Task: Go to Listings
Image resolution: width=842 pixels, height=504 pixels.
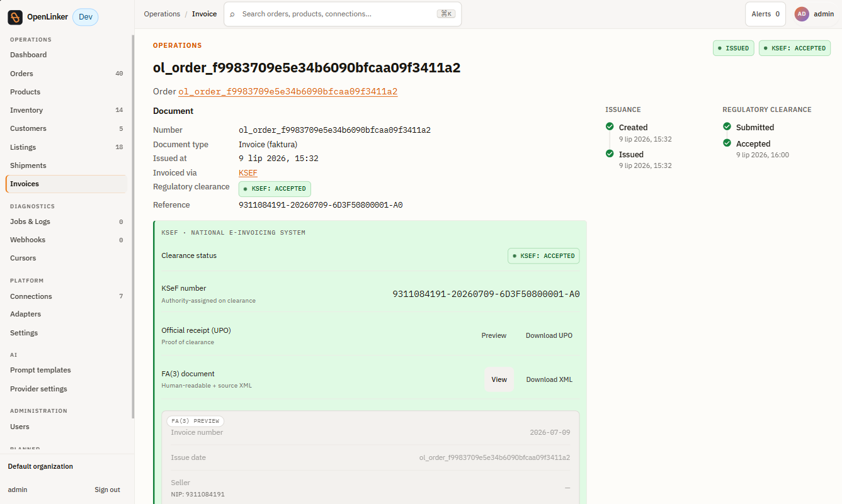Action: (x=66, y=147)
